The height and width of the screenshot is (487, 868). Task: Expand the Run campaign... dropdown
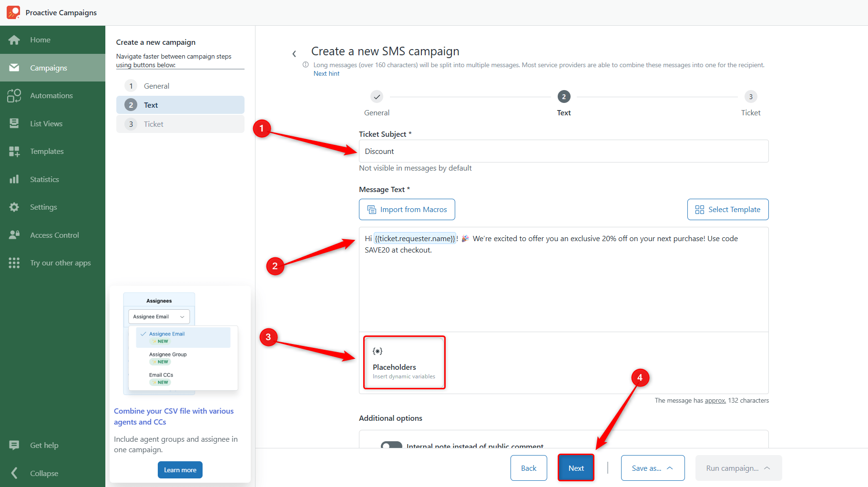(738, 468)
